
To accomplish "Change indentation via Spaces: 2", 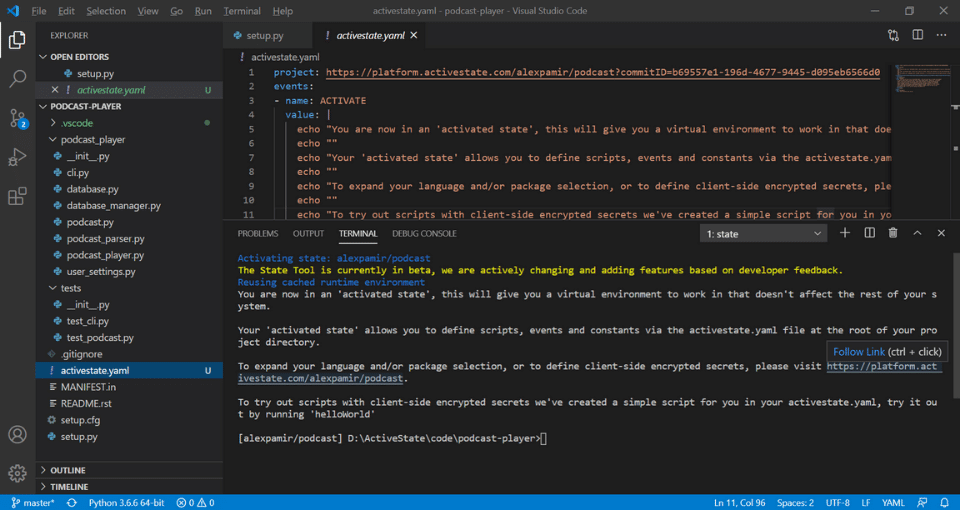I will 795,503.
